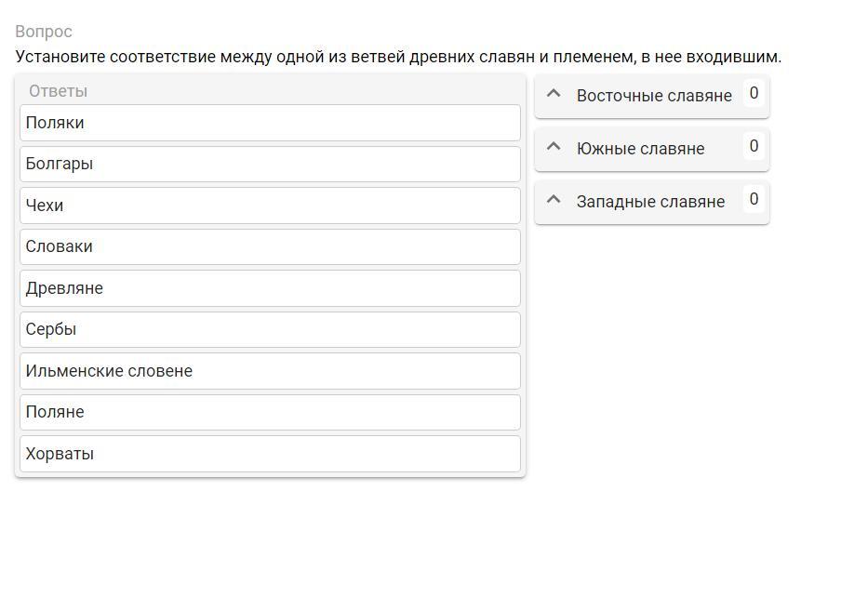
Task: Click the Ответы panel header
Action: click(x=58, y=91)
